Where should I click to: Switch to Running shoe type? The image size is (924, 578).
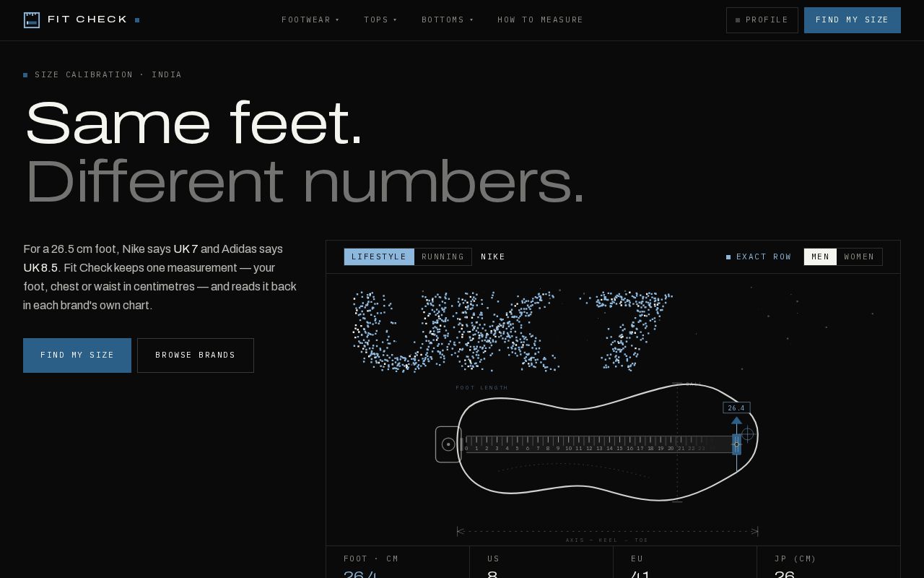pyautogui.click(x=443, y=257)
